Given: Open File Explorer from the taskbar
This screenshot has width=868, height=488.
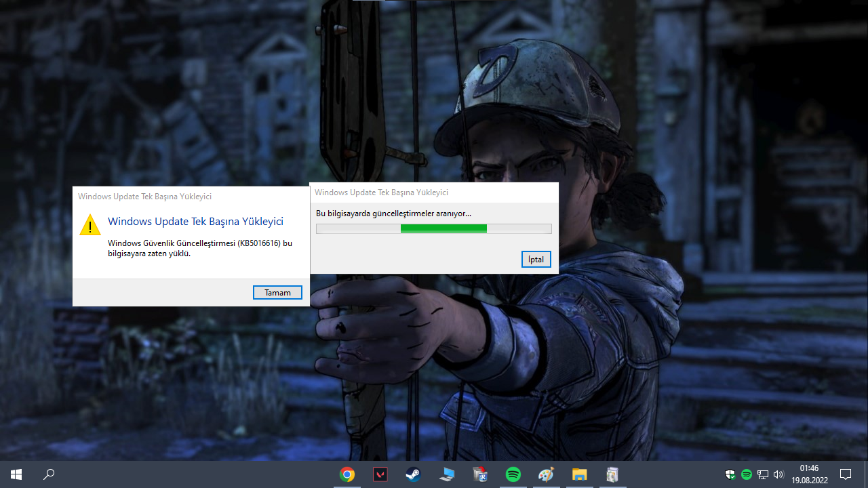Looking at the screenshot, I should pyautogui.click(x=580, y=474).
